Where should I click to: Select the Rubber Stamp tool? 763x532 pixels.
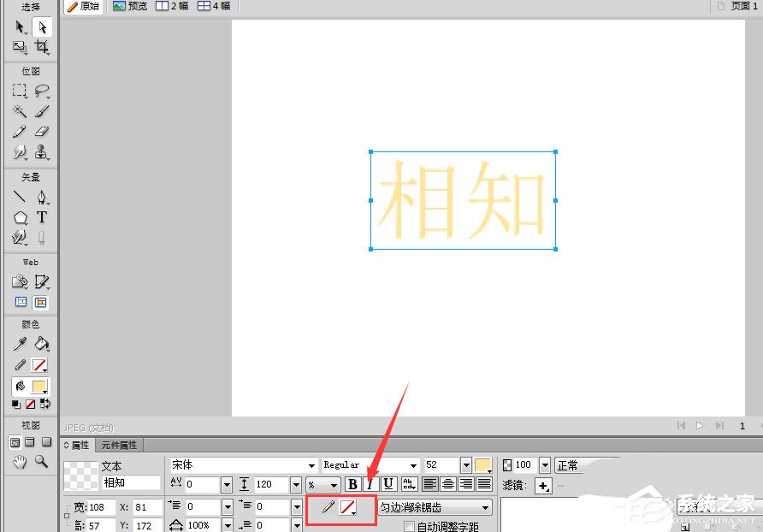click(43, 152)
